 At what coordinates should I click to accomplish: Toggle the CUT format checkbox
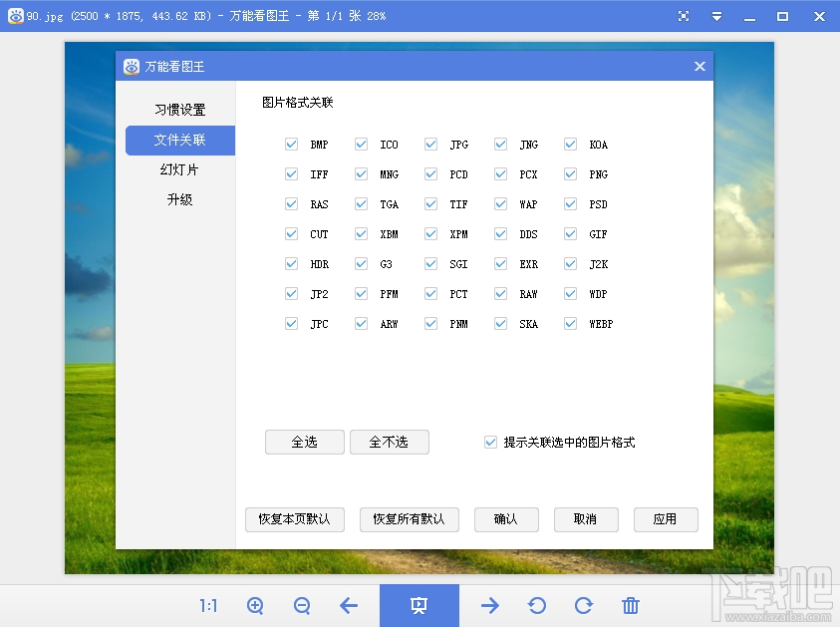291,234
